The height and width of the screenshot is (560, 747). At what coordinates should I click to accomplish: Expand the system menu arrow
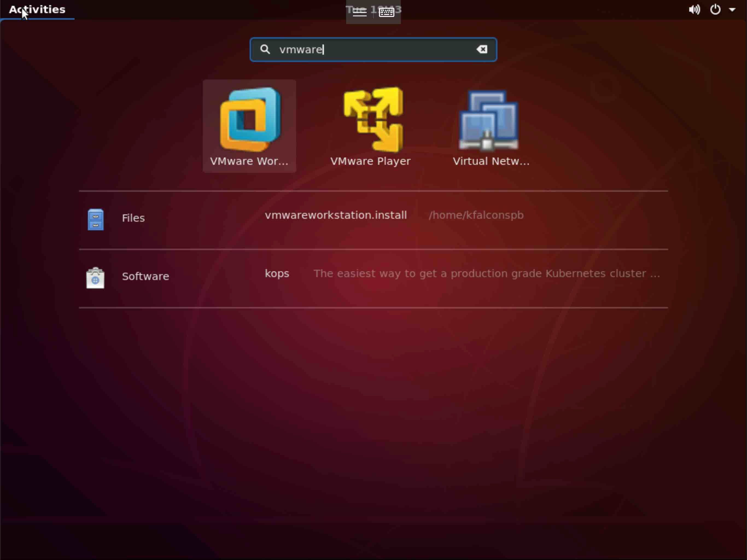point(732,10)
